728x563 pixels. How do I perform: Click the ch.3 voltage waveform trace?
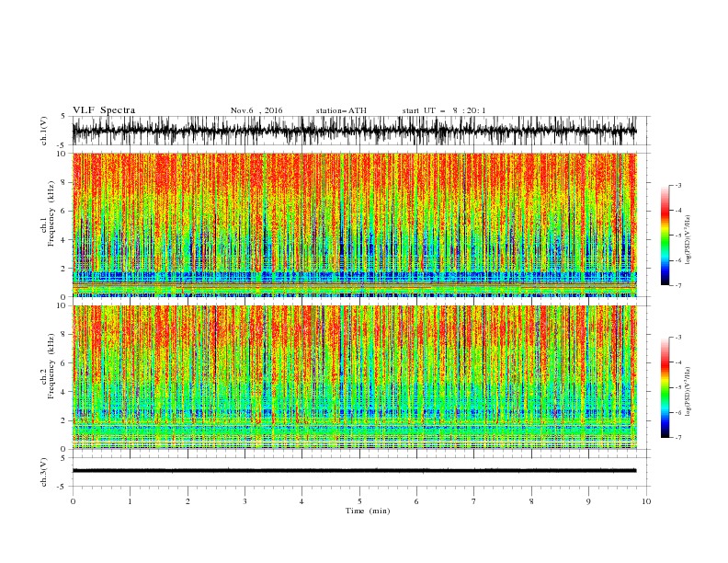click(354, 471)
